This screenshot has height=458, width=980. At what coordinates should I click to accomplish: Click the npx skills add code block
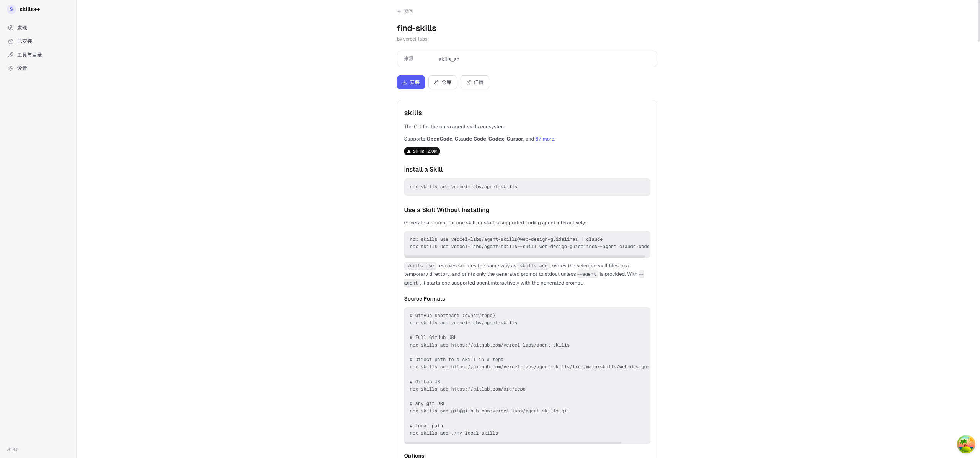coord(527,187)
